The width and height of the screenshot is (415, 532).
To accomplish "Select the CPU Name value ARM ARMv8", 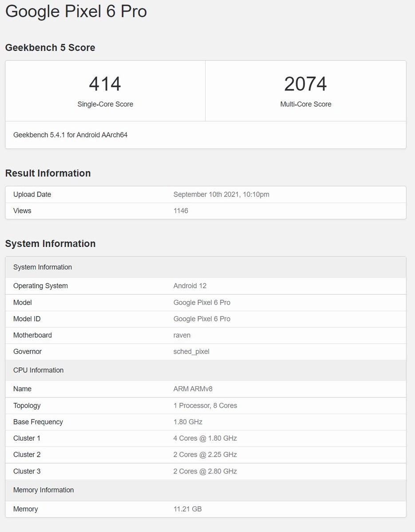I will click(193, 389).
